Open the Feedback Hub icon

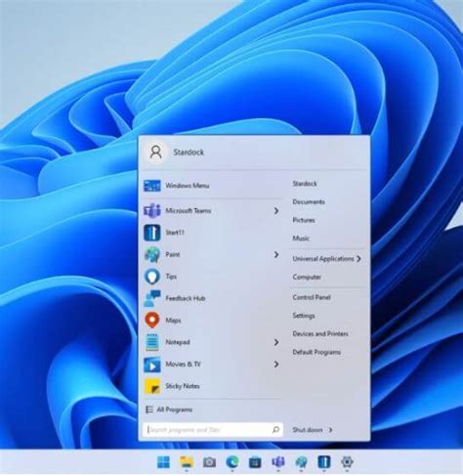pyautogui.click(x=152, y=298)
